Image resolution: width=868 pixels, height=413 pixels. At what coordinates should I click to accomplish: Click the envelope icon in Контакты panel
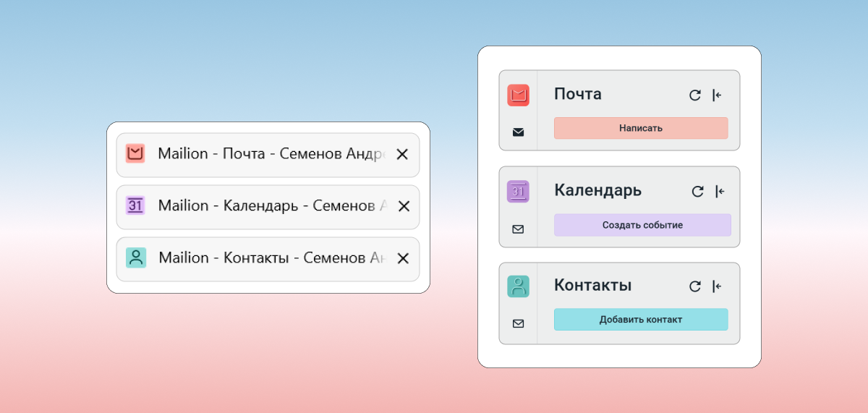point(518,323)
